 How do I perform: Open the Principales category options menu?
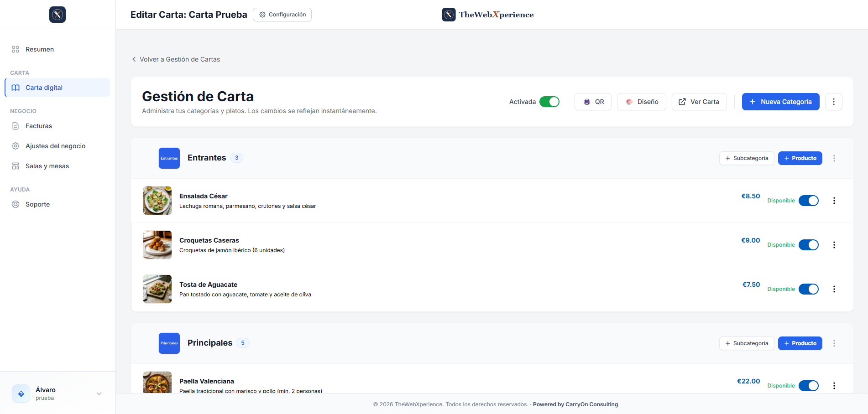click(x=834, y=343)
